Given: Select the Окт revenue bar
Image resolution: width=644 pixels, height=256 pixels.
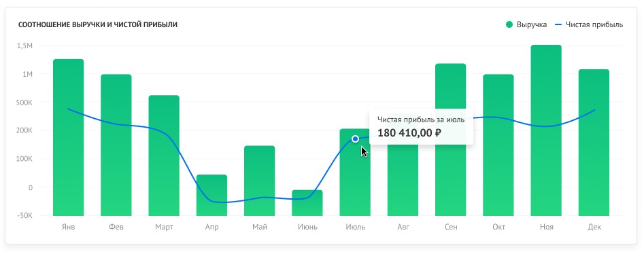Looking at the screenshot, I should click(498, 145).
